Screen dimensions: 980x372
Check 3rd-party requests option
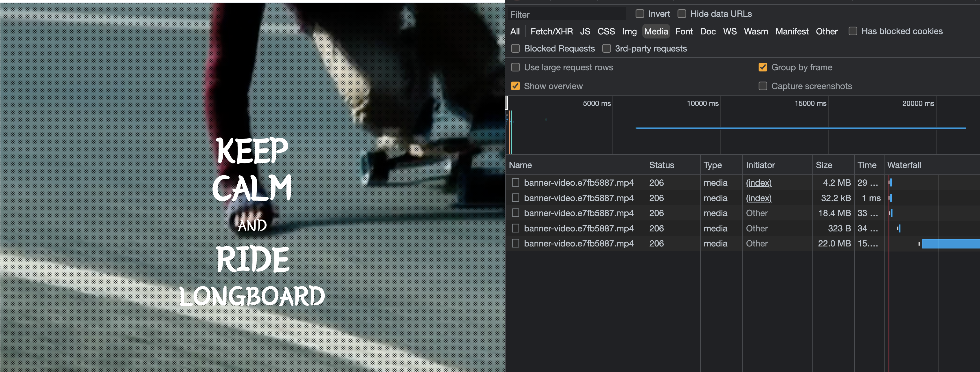click(606, 48)
